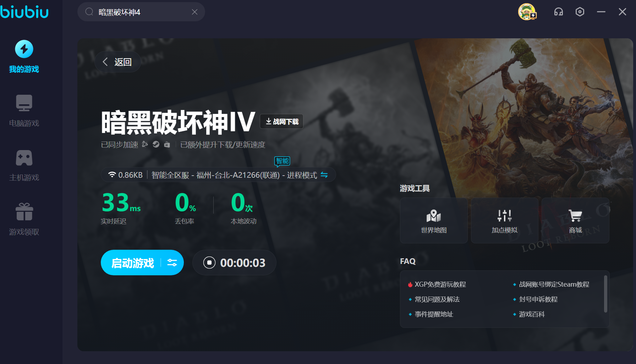Switch server node via swap arrows icon
Viewport: 636px width, 364px height.
pos(324,175)
